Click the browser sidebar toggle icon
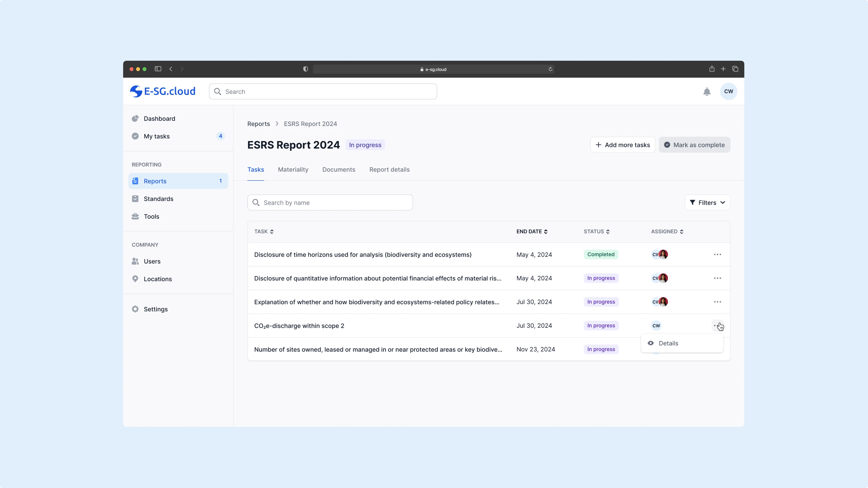The height and width of the screenshot is (488, 868). (x=158, y=69)
